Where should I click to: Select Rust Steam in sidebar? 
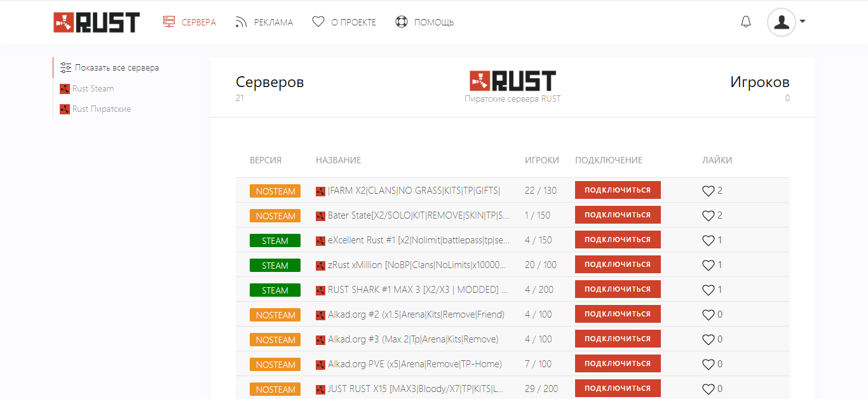pos(93,88)
